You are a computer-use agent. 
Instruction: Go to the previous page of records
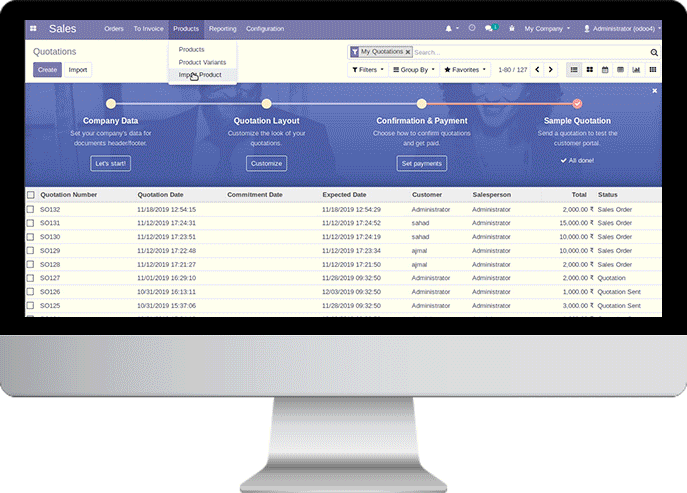(537, 70)
